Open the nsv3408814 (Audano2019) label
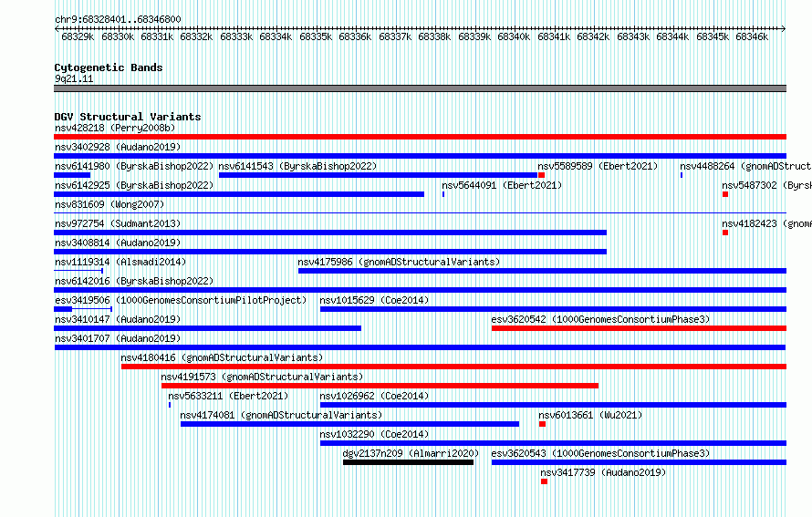The width and height of the screenshot is (812, 517). pyautogui.click(x=118, y=243)
